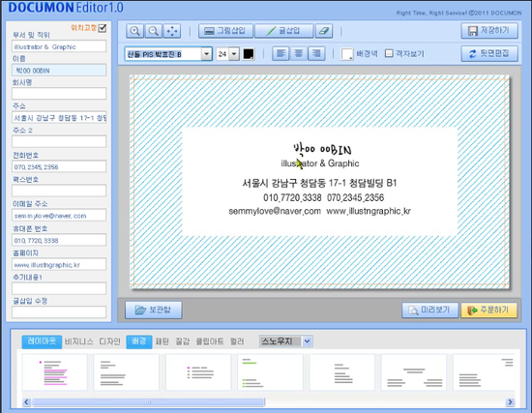Click the 미리보기 preview button

pos(429,310)
